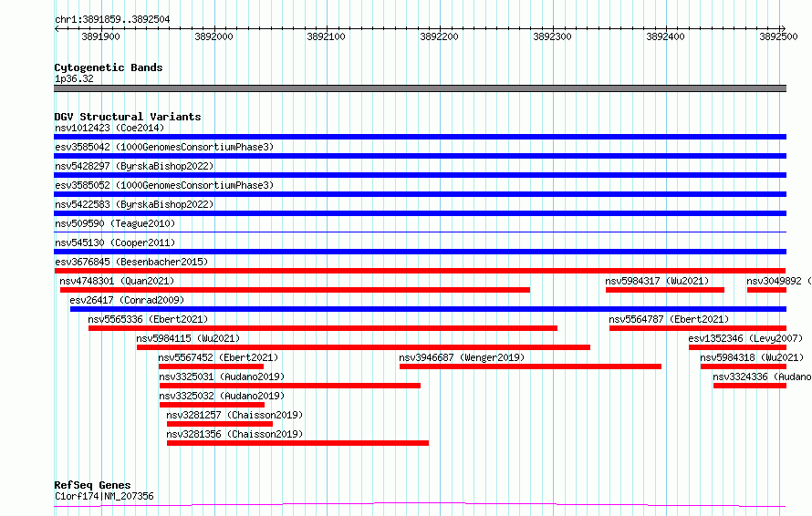This screenshot has height=516, width=812.
Task: Select the nsv5422583 (ByrskaBishop2022) label
Action: (134, 204)
